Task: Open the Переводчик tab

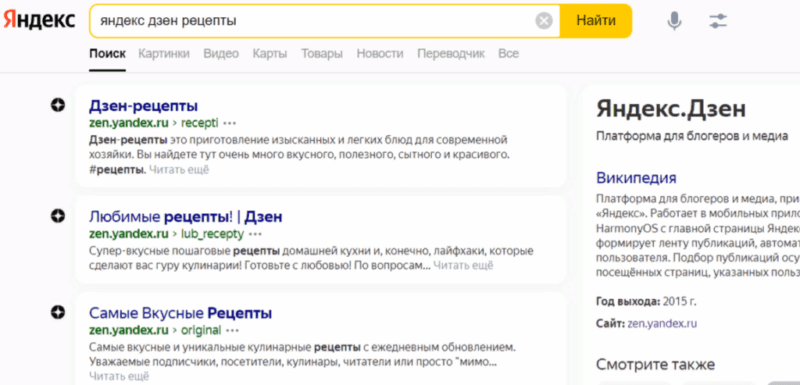Action: [451, 54]
